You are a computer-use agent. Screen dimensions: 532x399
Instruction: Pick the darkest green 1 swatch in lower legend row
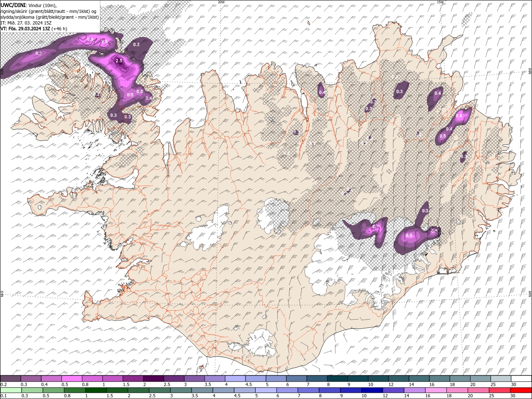point(96,390)
